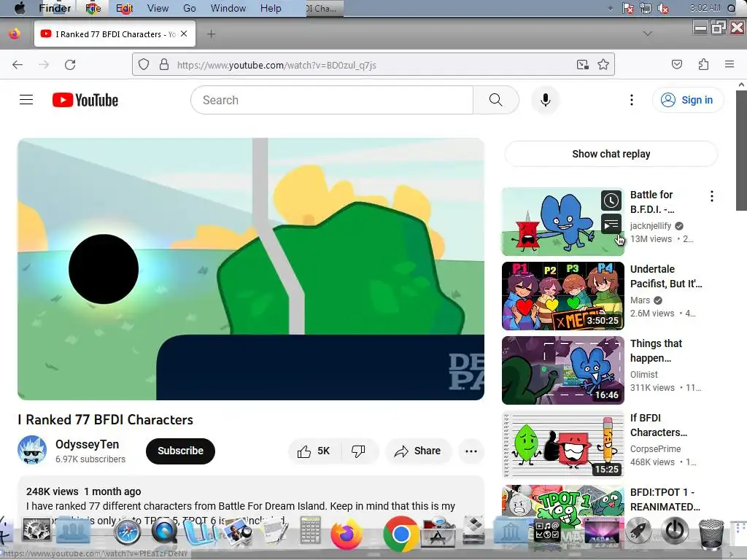Open Things that happen video thumbnail

(562, 370)
